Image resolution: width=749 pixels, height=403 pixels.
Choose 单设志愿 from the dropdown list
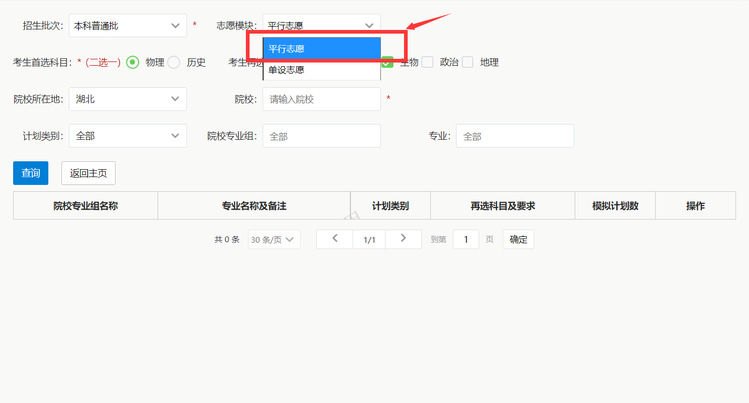(x=321, y=70)
